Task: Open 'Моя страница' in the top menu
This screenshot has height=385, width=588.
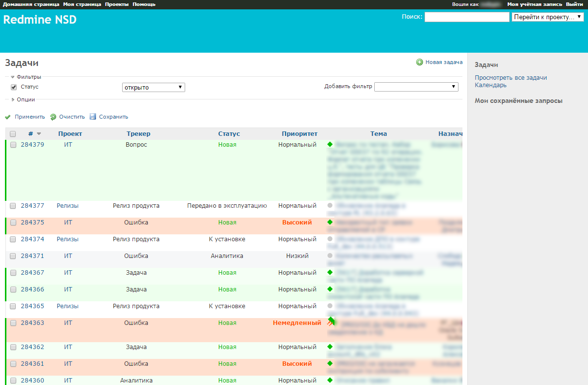Action: tap(82, 4)
